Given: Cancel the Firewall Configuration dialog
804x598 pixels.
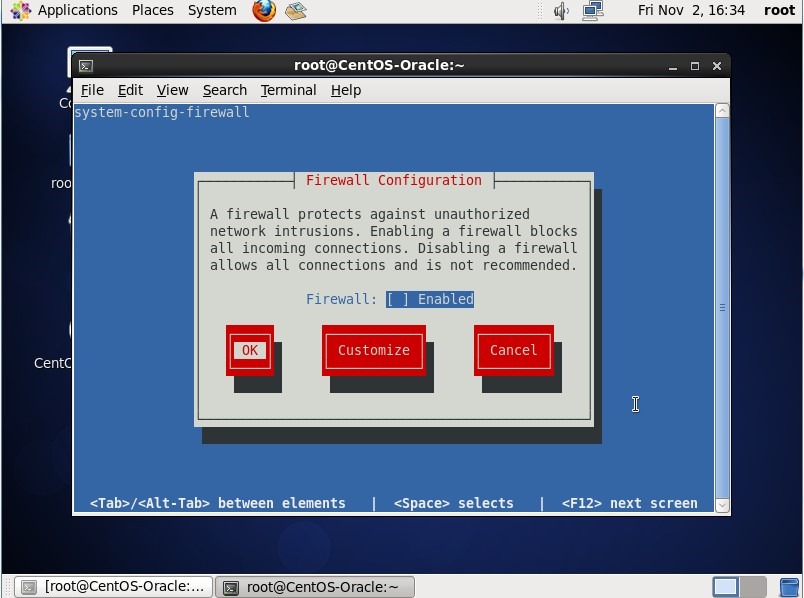Looking at the screenshot, I should pos(513,350).
